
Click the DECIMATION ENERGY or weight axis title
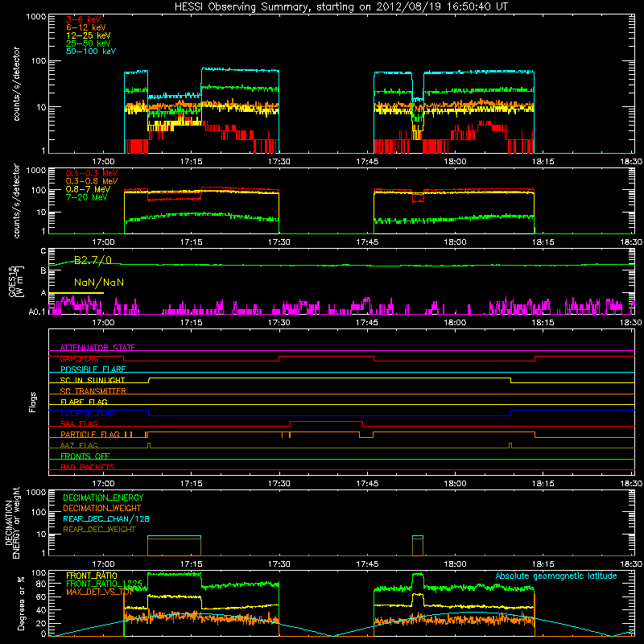tap(12, 522)
